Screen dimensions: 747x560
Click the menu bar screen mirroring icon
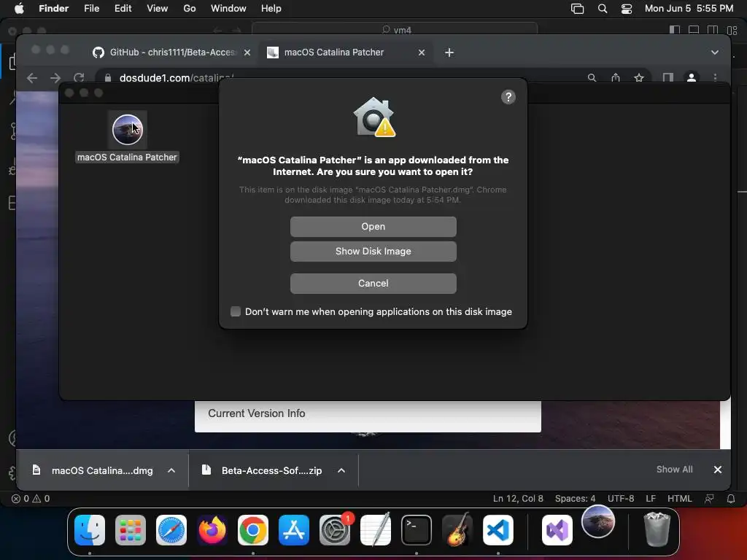pos(578,9)
